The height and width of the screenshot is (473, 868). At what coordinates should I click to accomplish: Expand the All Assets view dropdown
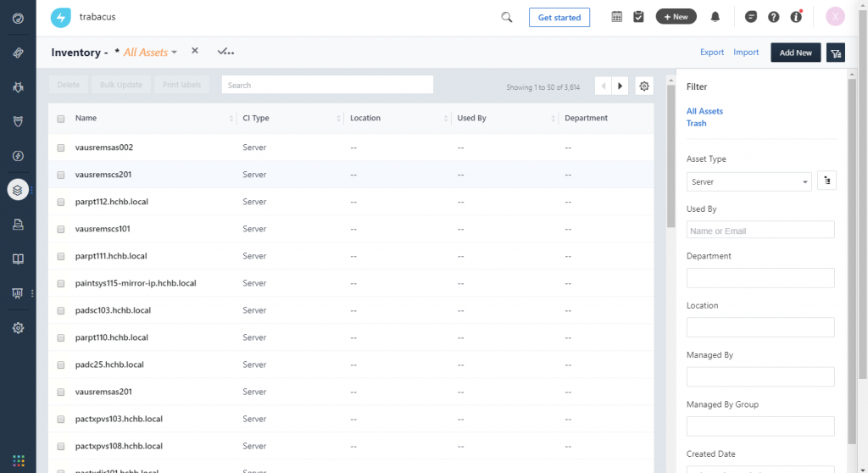coord(150,53)
